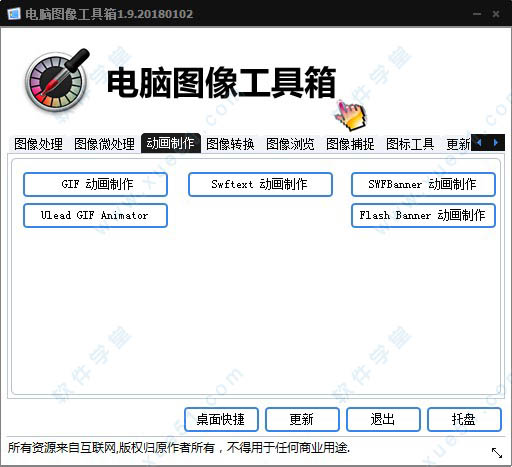512x467 pixels.
Task: Click the pointing hand cursor image
Action: tap(351, 115)
